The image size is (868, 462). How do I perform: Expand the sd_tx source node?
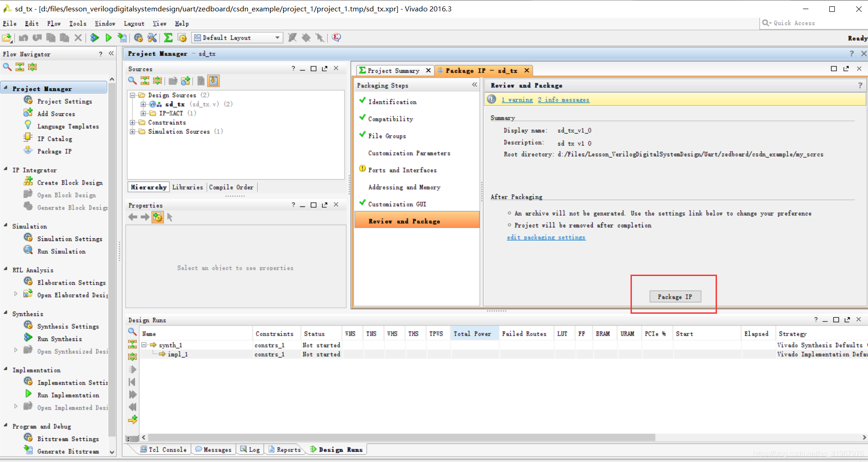143,104
